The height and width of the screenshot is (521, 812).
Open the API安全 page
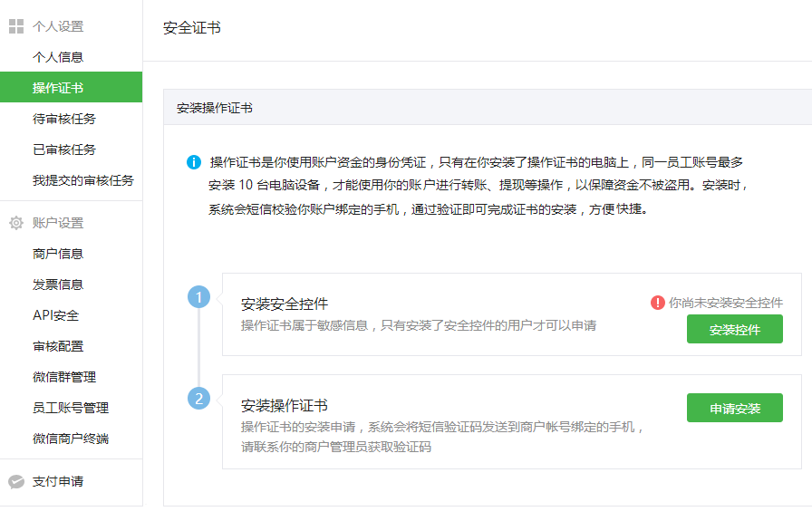point(55,315)
